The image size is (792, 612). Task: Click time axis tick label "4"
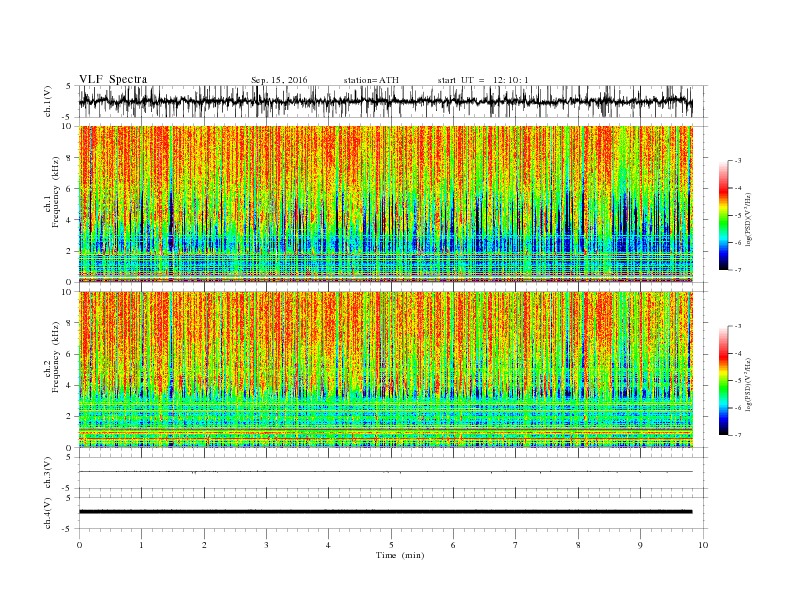coord(328,545)
